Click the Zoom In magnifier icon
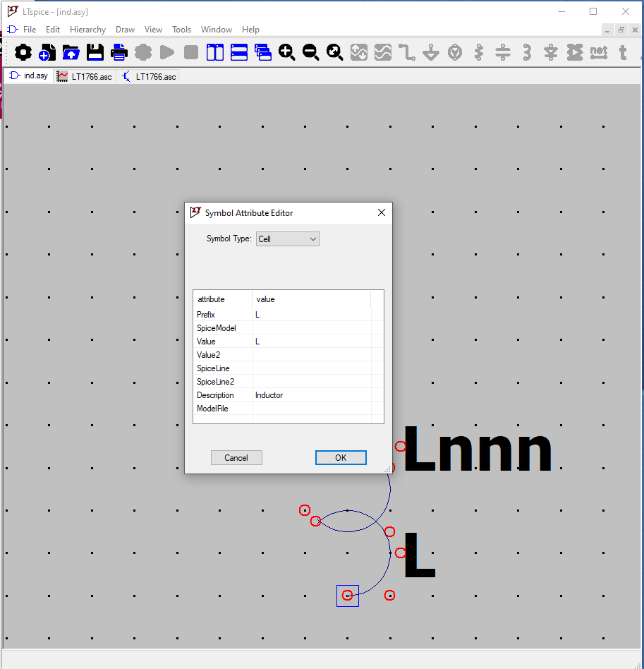This screenshot has width=644, height=669. click(286, 52)
